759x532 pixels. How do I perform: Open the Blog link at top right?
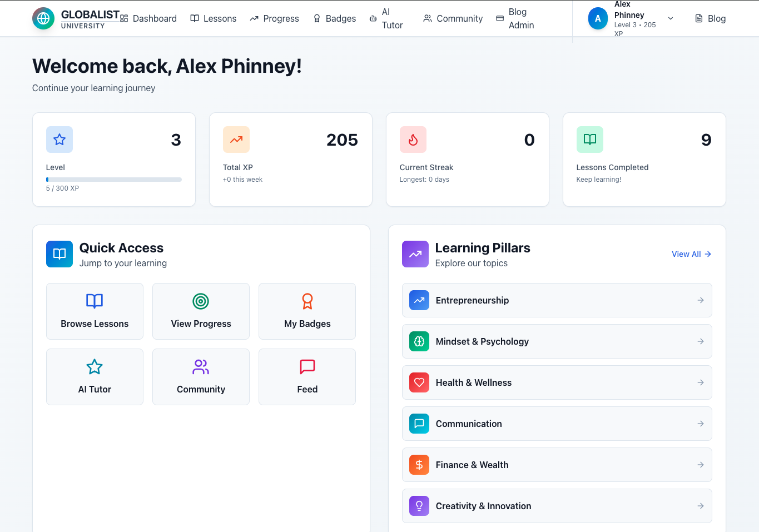pyautogui.click(x=710, y=18)
